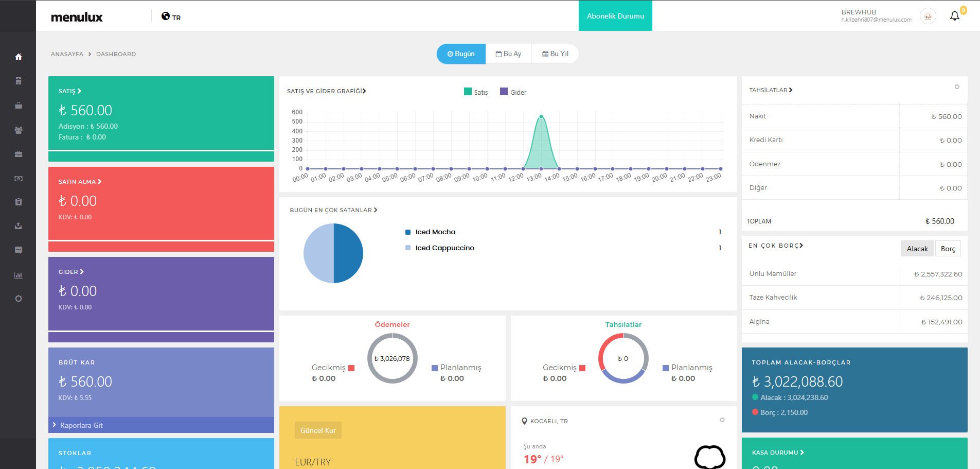980x469 pixels.
Task: Open the users group icon in sidebar
Action: (19, 130)
